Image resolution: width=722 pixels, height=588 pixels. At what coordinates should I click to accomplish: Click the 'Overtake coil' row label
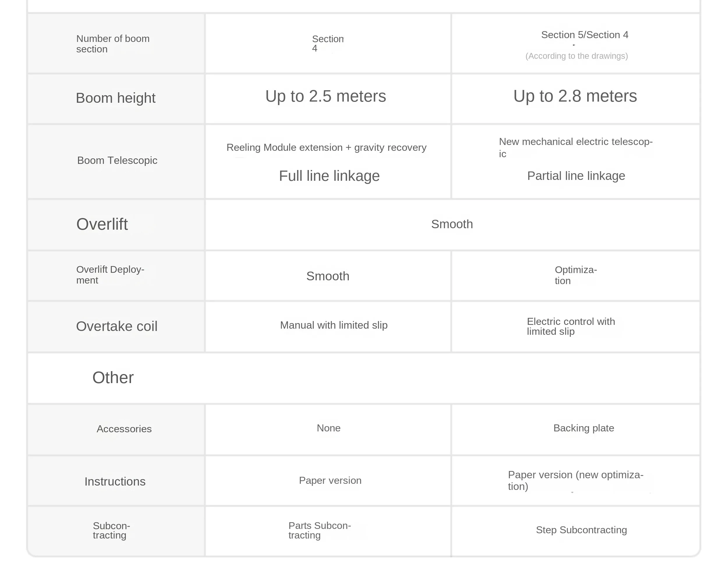[116, 327]
